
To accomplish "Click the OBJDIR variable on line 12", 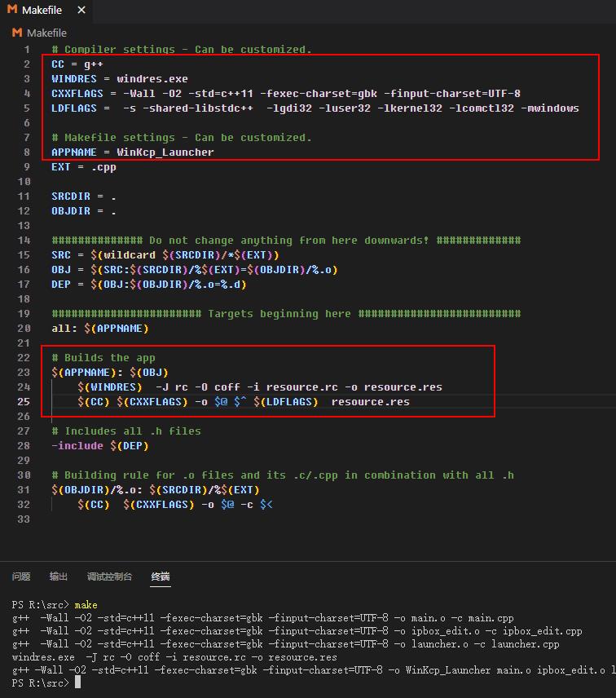I will click(71, 211).
